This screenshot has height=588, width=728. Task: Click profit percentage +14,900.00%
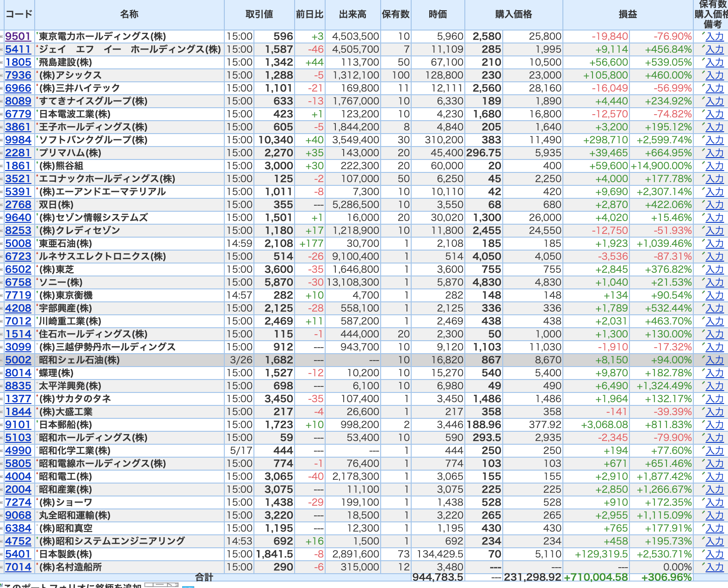coord(661,166)
